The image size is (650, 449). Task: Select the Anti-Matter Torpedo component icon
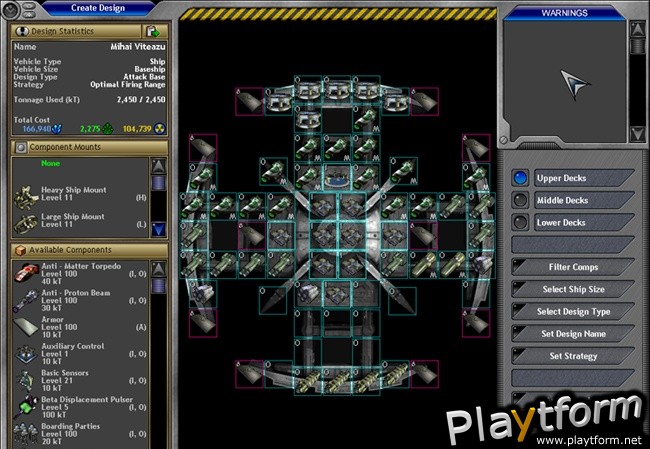[x=26, y=273]
